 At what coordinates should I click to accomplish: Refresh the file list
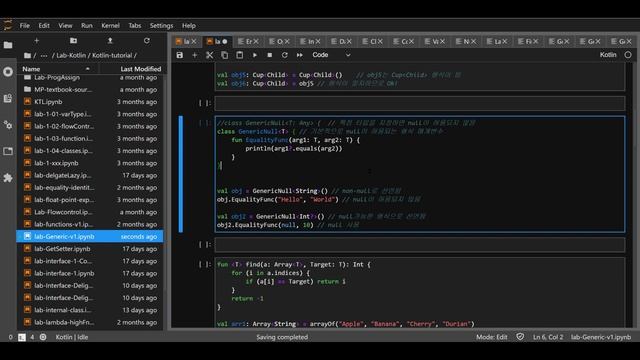pyautogui.click(x=147, y=41)
